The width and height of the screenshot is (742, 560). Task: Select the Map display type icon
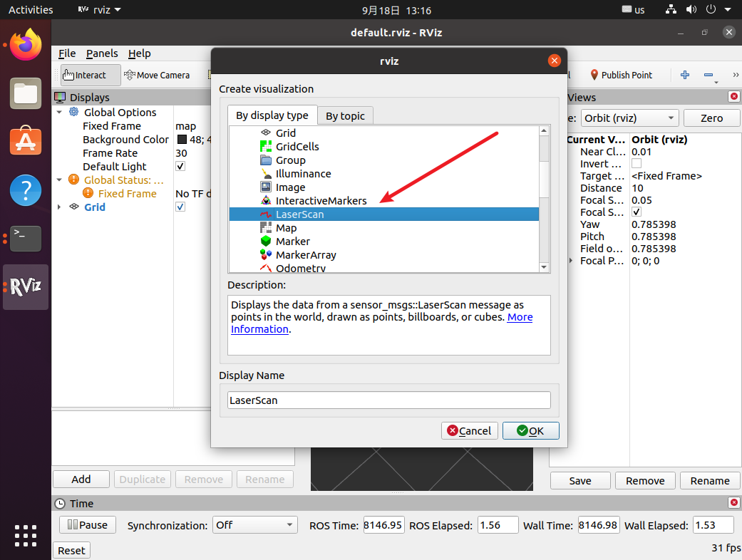point(266,228)
